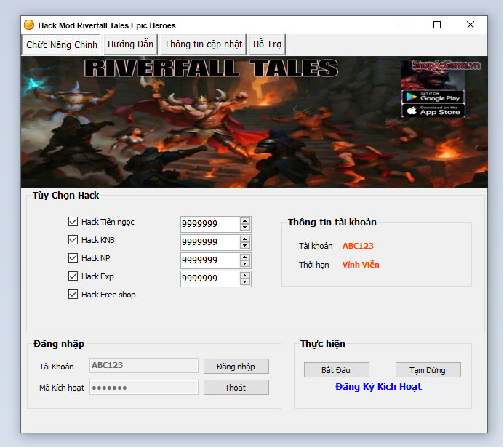Viewport: 504px width, 448px height.
Task: Pause with the Tạm Dừng button
Action: click(x=428, y=370)
